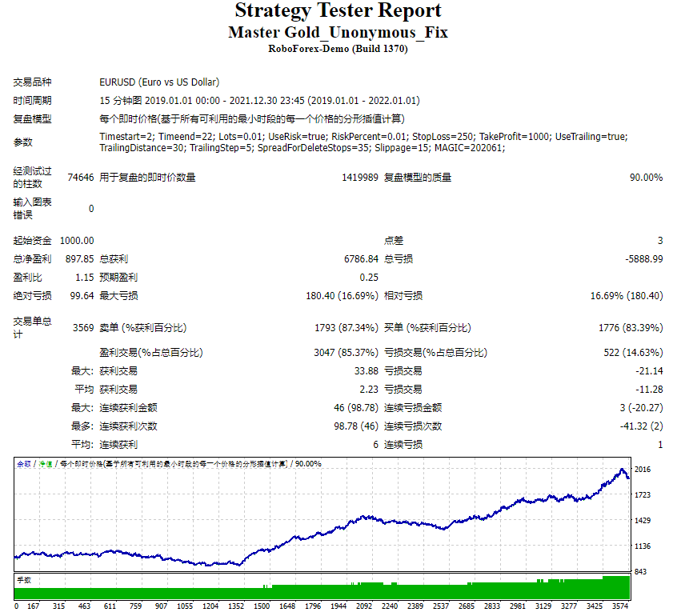Click the 3047 (85.37%) profit trades value
Screen dimensions: 673x616
pyautogui.click(x=346, y=353)
